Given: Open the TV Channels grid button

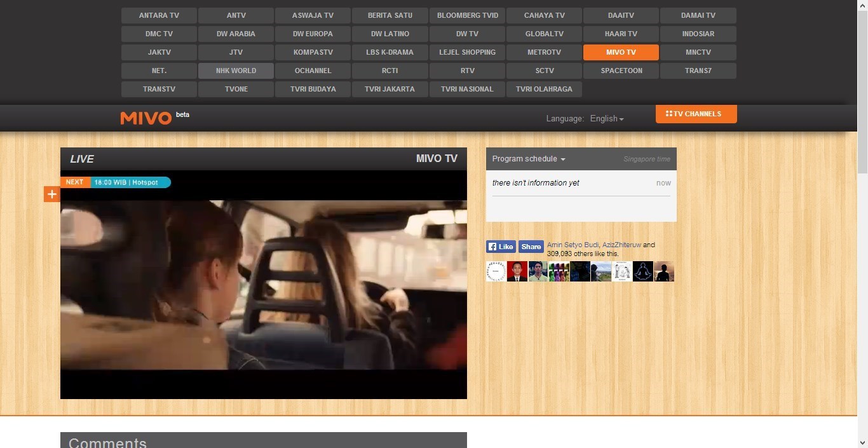Looking at the screenshot, I should tap(696, 114).
